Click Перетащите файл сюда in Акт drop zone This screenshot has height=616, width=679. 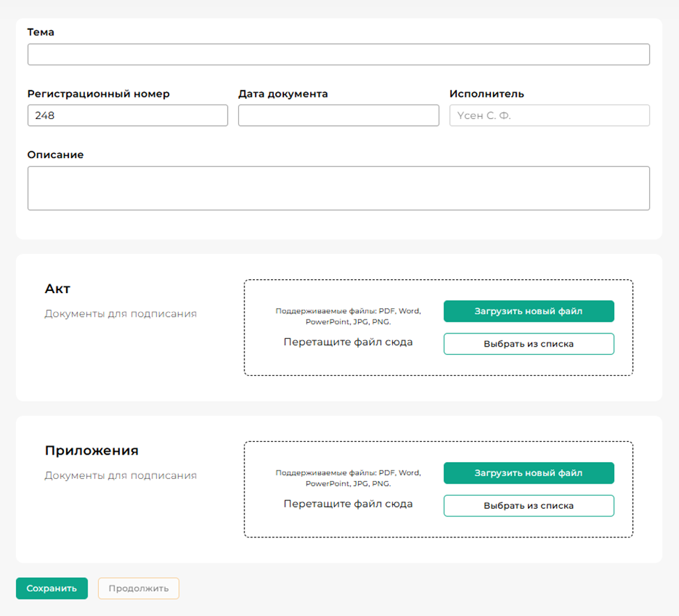pyautogui.click(x=348, y=342)
